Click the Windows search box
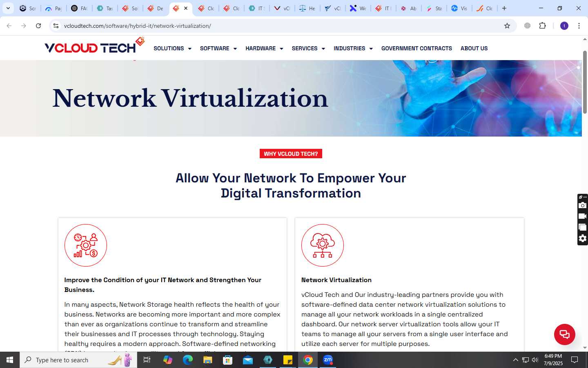Screen dimensions: 588x368 coord(78,360)
